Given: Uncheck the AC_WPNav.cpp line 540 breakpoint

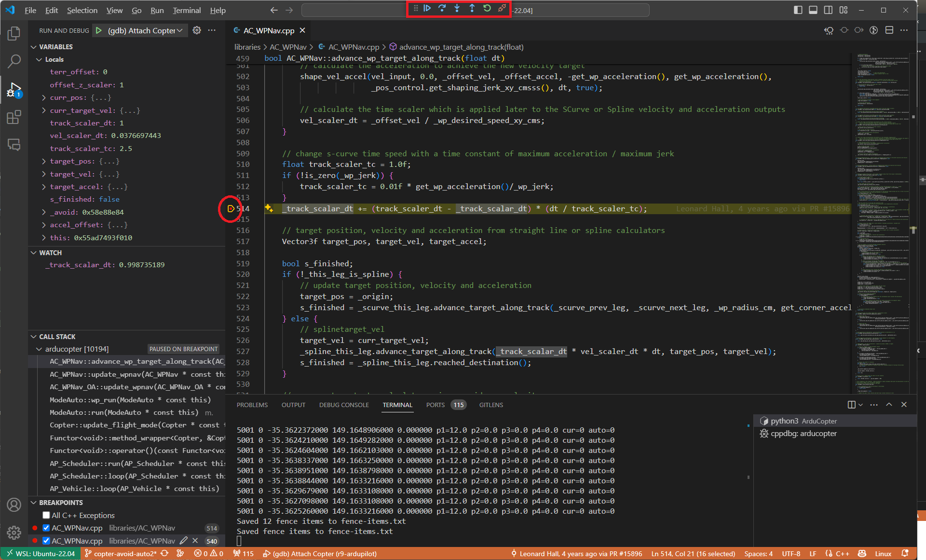Looking at the screenshot, I should [46, 541].
